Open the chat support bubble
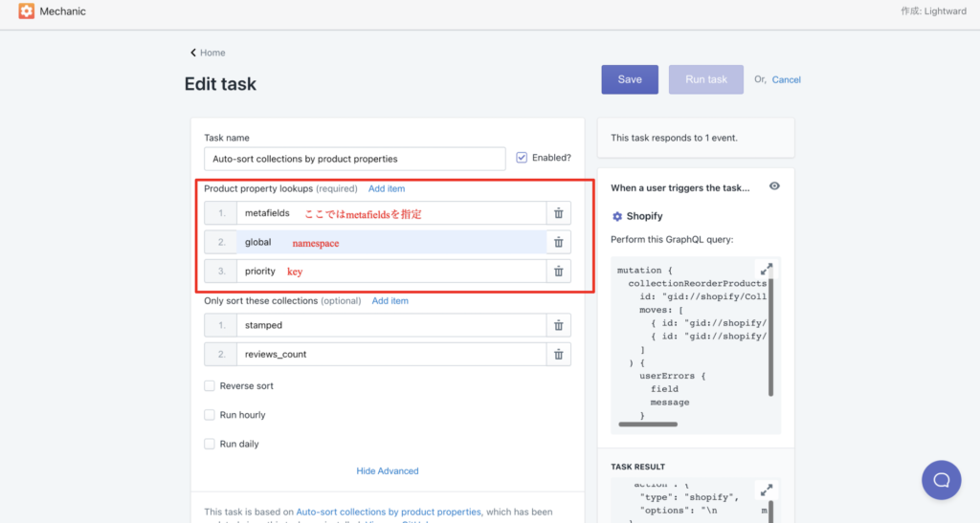 (942, 480)
